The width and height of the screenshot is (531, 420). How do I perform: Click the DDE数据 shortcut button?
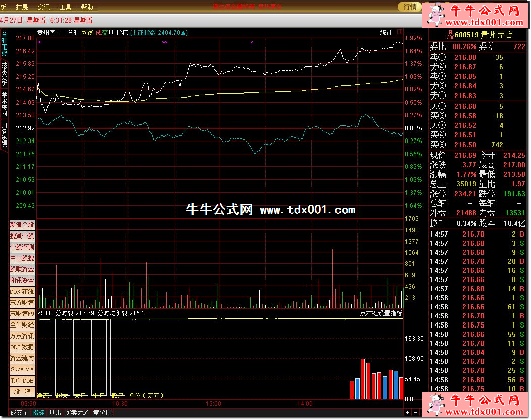pyautogui.click(x=22, y=347)
